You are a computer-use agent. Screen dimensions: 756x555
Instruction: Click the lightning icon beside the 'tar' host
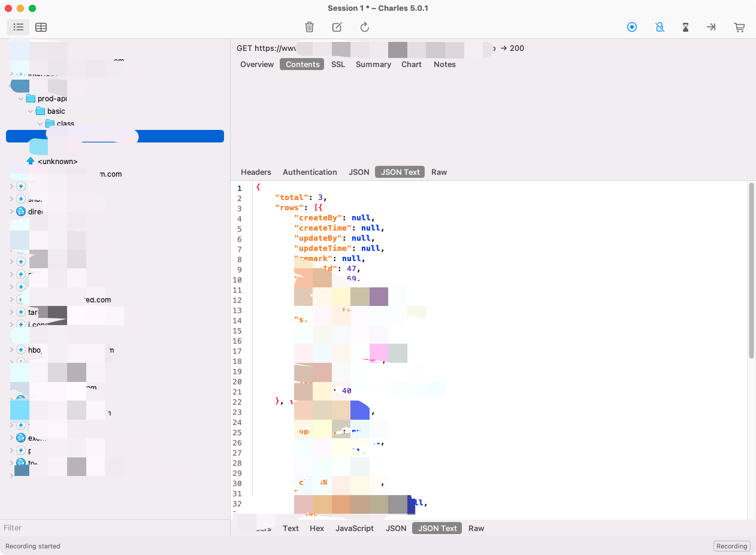[21, 312]
